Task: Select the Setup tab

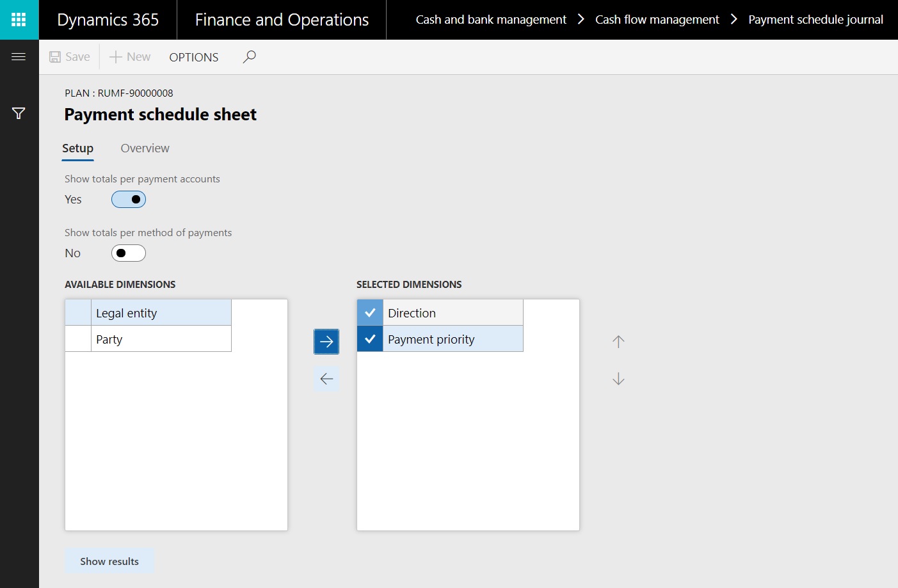Action: 77,148
